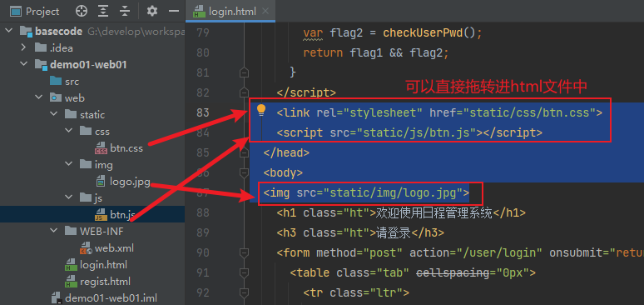Collapse the js folder

pyautogui.click(x=68, y=198)
